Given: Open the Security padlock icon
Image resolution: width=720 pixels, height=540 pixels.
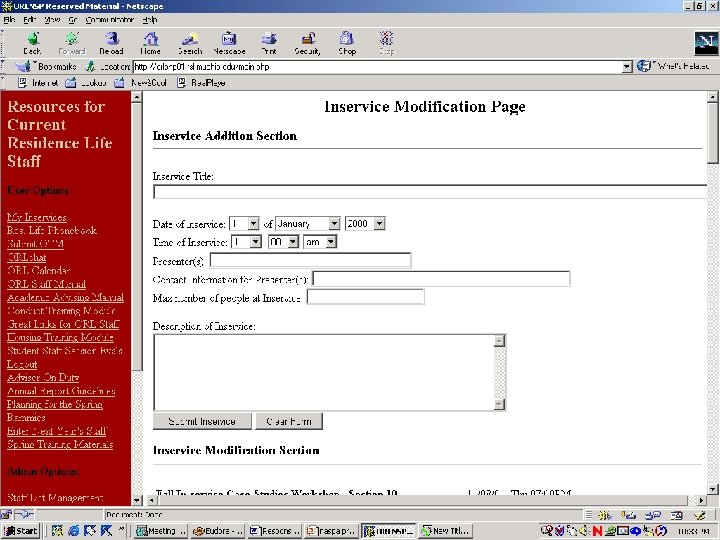Looking at the screenshot, I should pyautogui.click(x=308, y=43).
